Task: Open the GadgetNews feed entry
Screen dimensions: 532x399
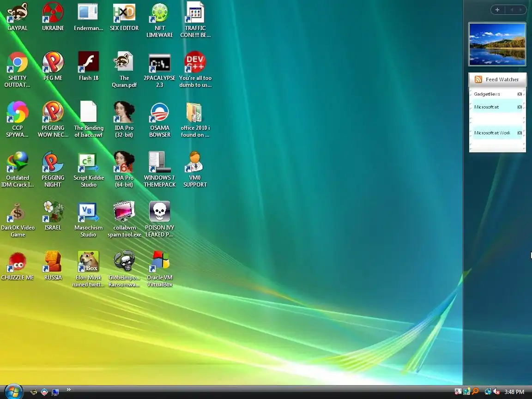Action: (x=497, y=94)
